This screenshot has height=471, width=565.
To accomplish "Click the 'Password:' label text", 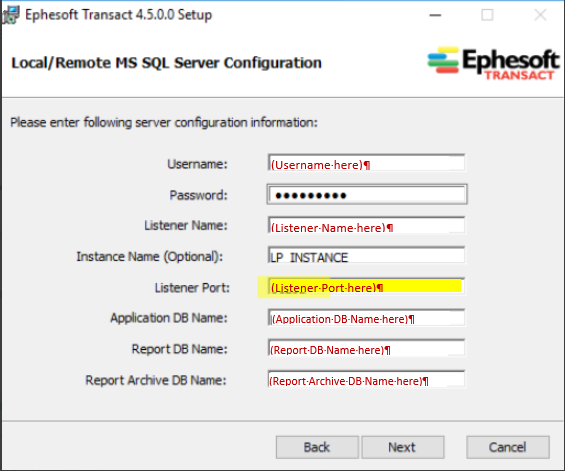I will point(199,195).
